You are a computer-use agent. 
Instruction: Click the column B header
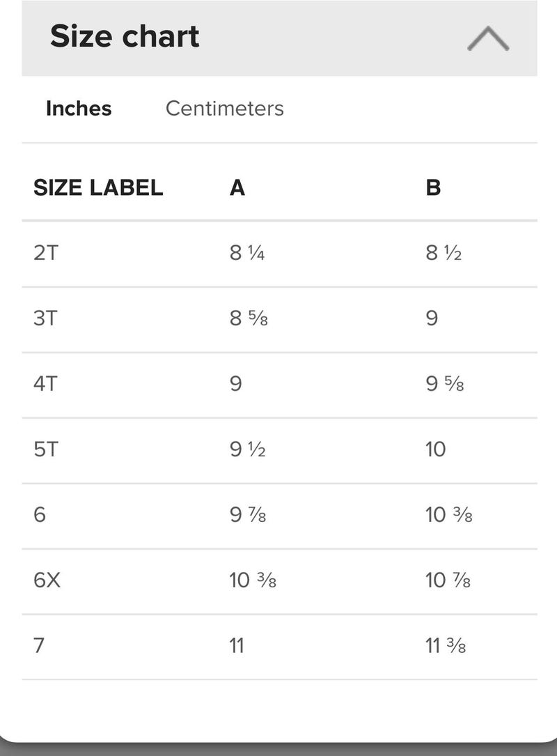point(433,187)
